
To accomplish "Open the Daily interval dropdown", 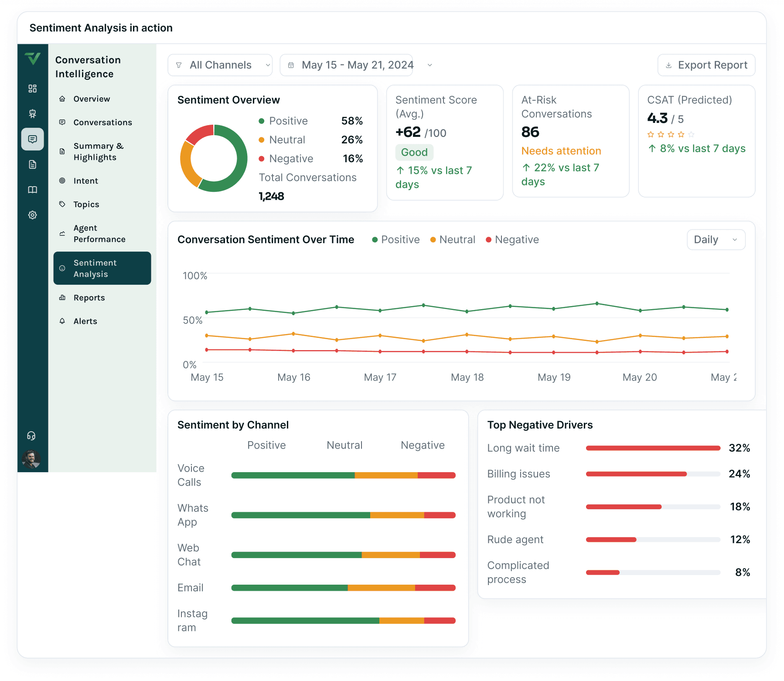I will 716,240.
